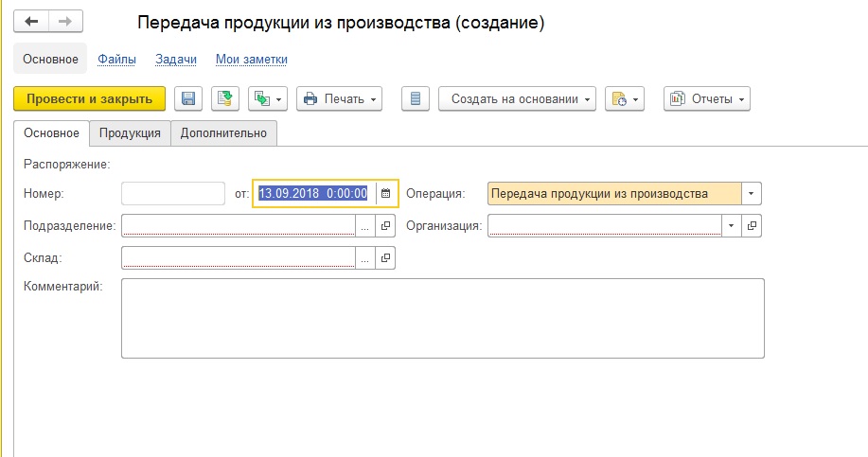This screenshot has height=457, width=868.
Task: Switch to the Дополнительно tab
Action: tap(223, 133)
